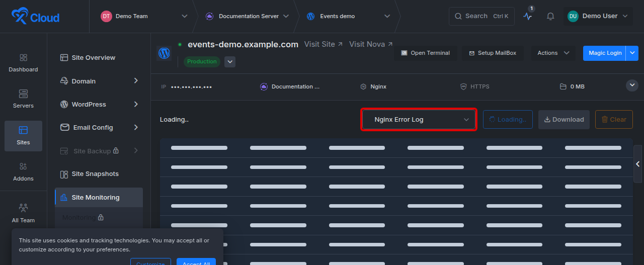Click the DU user avatar

[573, 16]
